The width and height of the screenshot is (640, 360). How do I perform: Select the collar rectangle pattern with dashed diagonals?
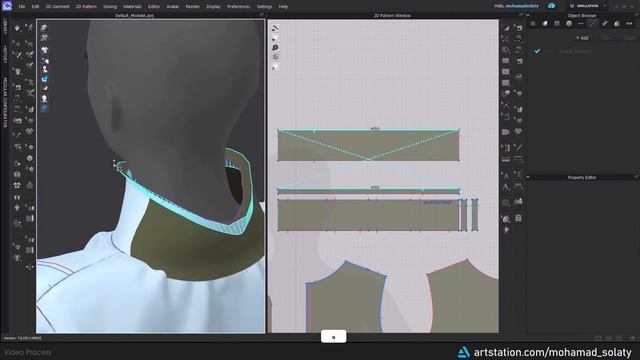tap(368, 145)
